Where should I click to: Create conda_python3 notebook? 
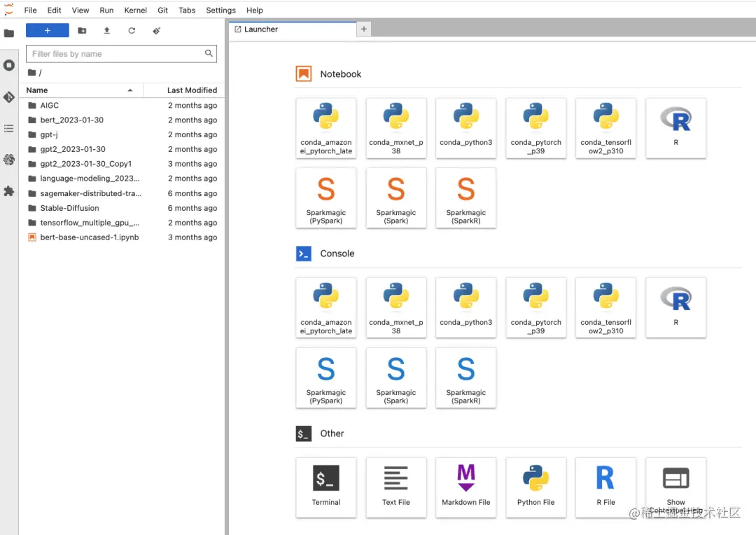(x=465, y=128)
